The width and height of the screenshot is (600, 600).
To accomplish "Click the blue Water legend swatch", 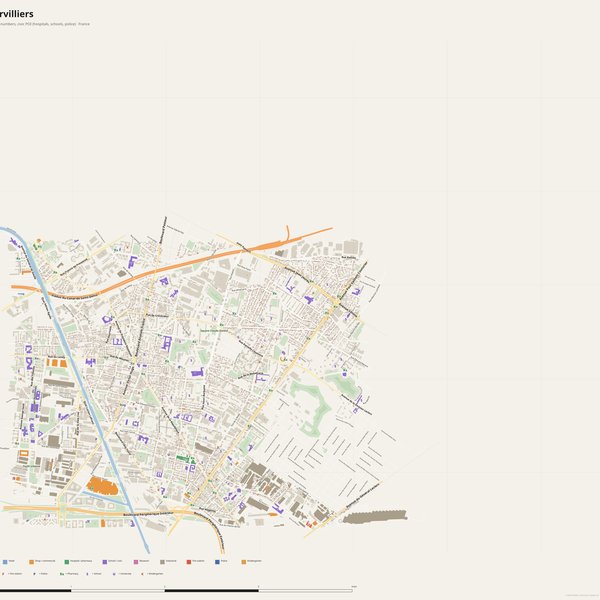I will coord(5,562).
